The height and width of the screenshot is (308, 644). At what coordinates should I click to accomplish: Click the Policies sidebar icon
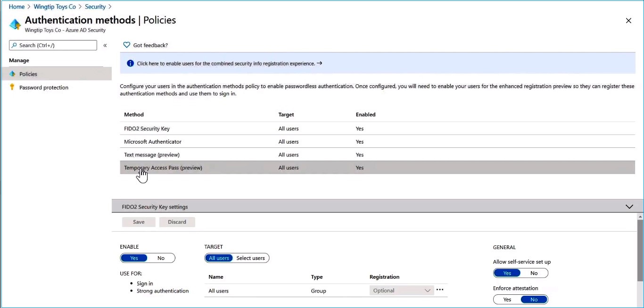coord(12,74)
